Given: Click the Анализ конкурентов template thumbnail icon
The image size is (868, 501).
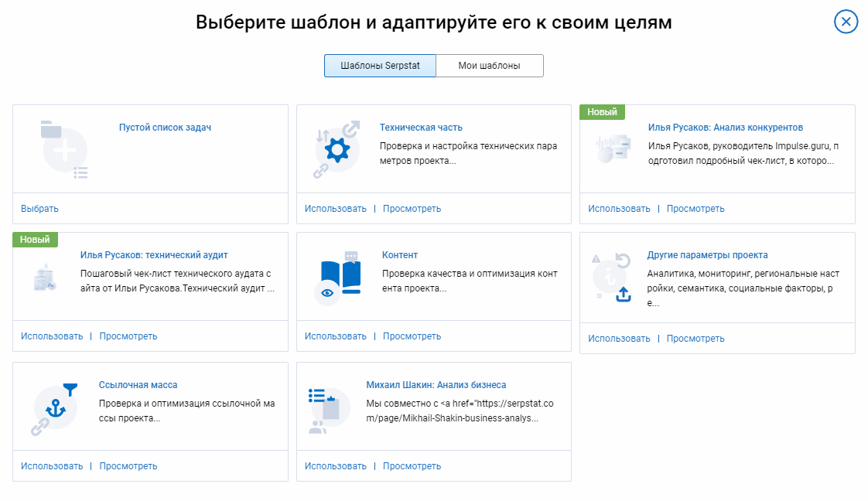Looking at the screenshot, I should tap(613, 148).
